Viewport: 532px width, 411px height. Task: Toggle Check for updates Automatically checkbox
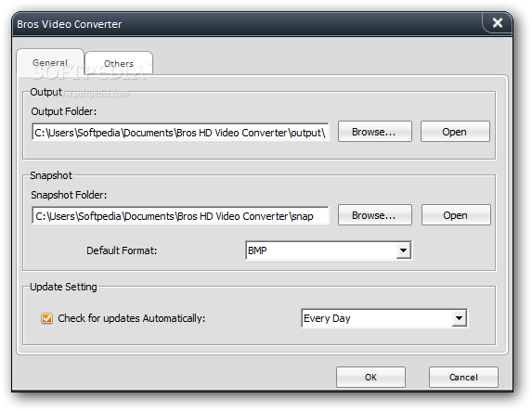pyautogui.click(x=46, y=318)
